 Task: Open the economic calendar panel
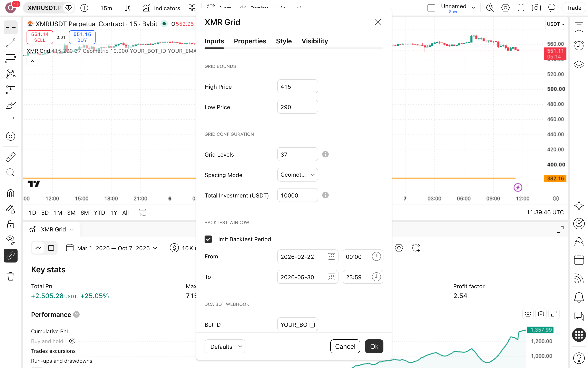coord(579,259)
